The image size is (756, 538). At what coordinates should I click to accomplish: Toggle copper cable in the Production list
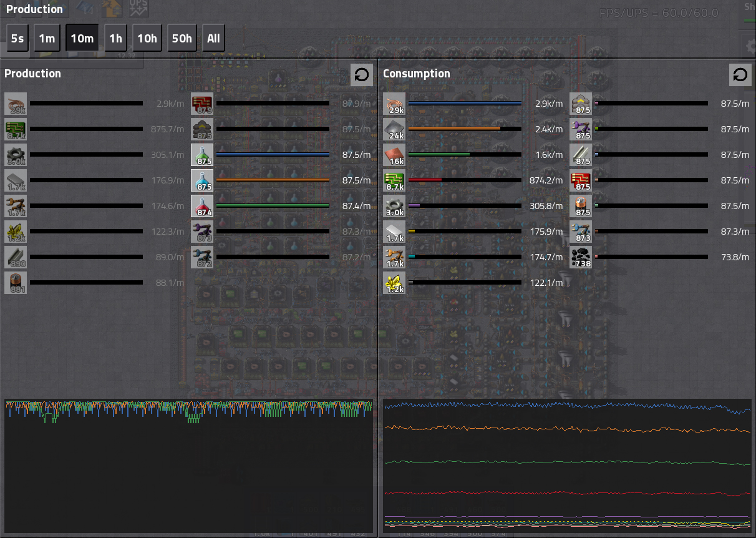tap(16, 104)
